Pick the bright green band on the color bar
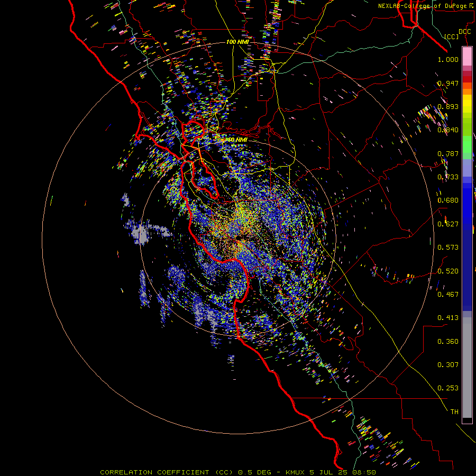Viewport: 476px width, 476px height. (467, 144)
